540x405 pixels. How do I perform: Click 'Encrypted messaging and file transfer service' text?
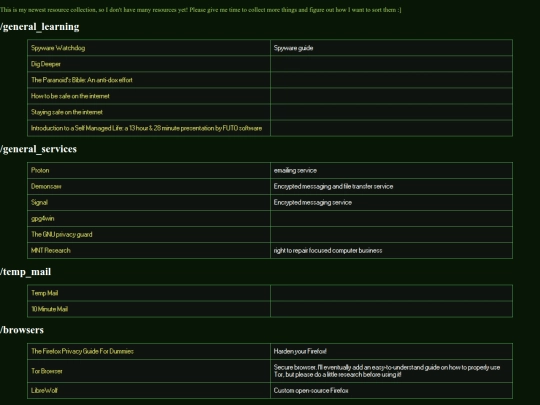[x=333, y=186]
